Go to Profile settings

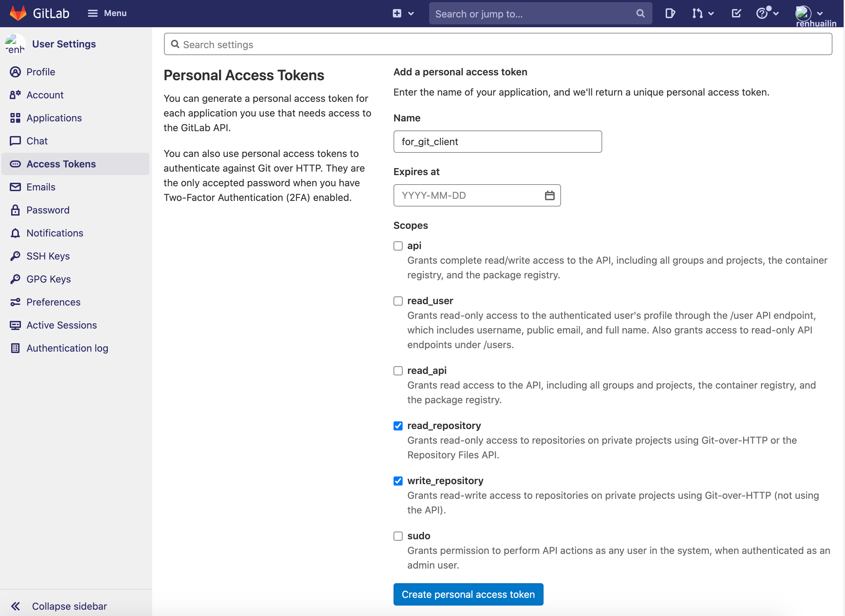click(41, 72)
